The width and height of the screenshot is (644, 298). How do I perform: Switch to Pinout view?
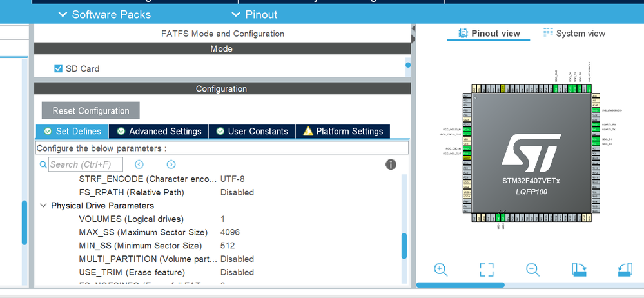click(x=489, y=34)
